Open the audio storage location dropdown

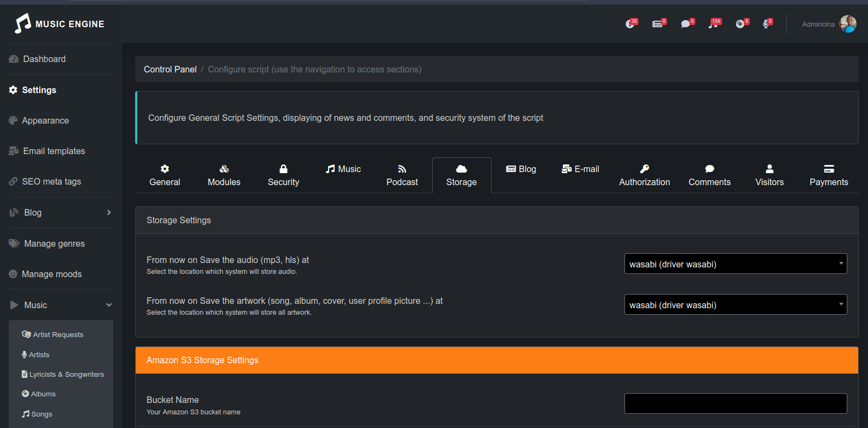pyautogui.click(x=735, y=264)
